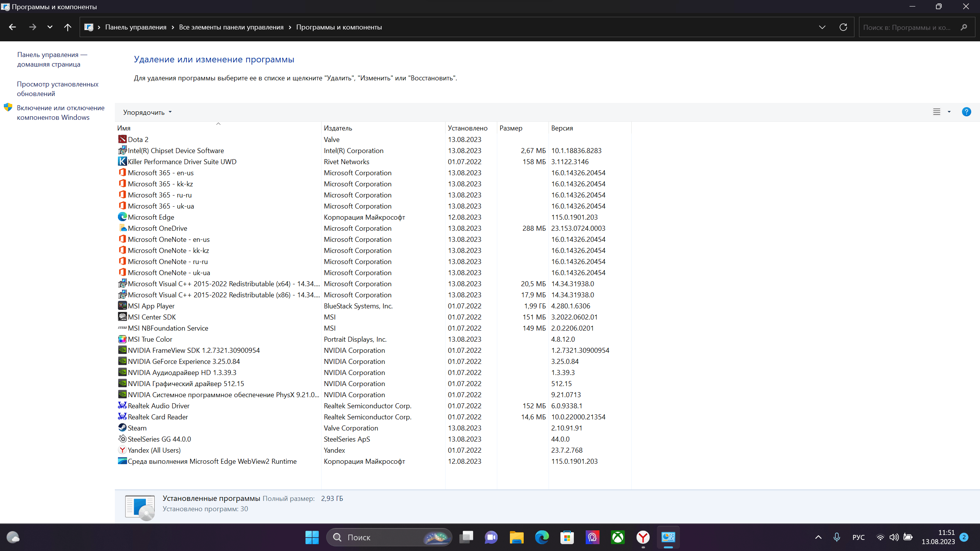
Task: Select NVIDIA Графический драйвер 512.15
Action: [x=373, y=383]
